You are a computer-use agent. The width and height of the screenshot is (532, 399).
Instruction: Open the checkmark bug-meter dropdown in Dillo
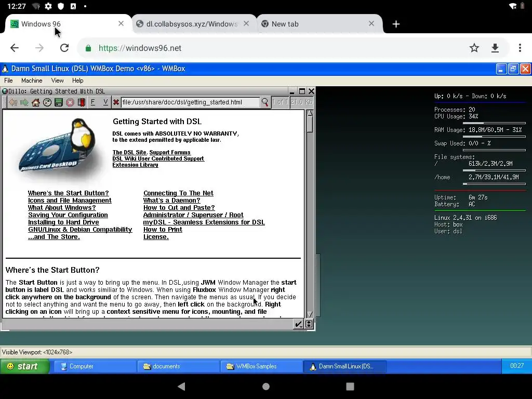click(298, 324)
